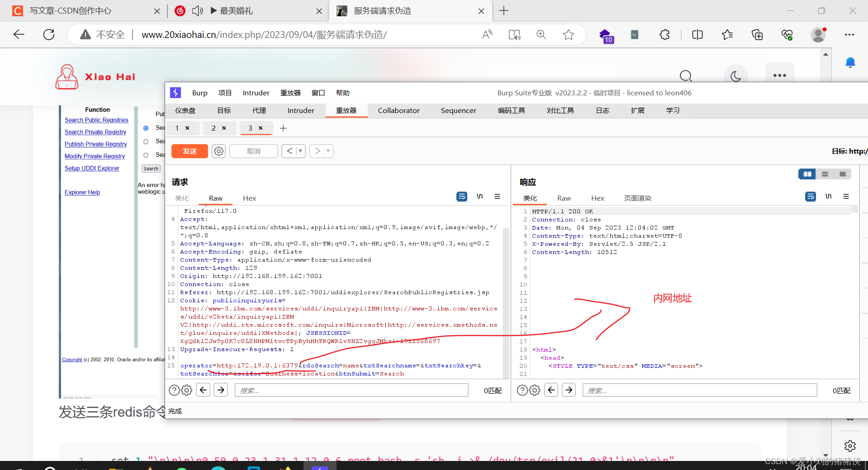868x470 pixels.
Task: Click the response search input field
Action: [x=700, y=390]
